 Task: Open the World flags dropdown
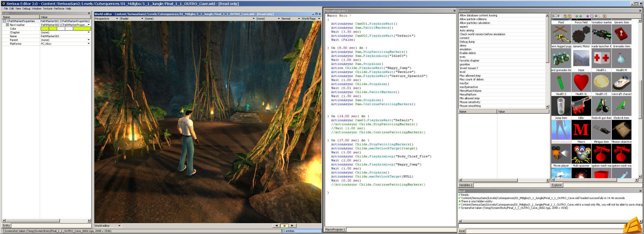click(311, 18)
